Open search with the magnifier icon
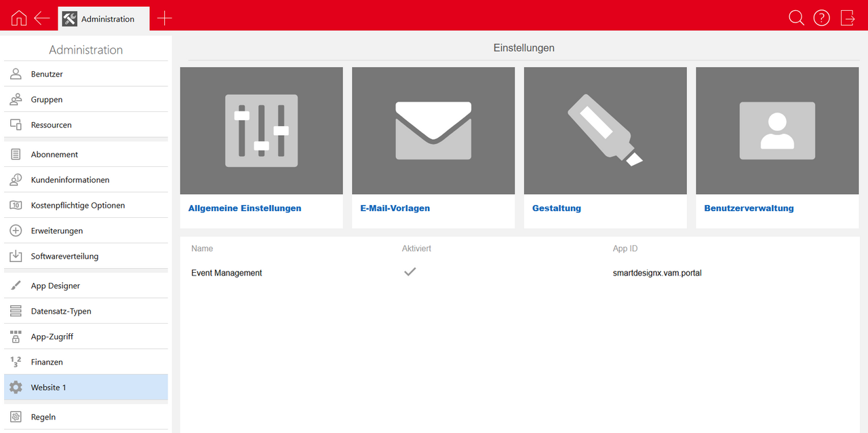The width and height of the screenshot is (868, 433). 796,18
